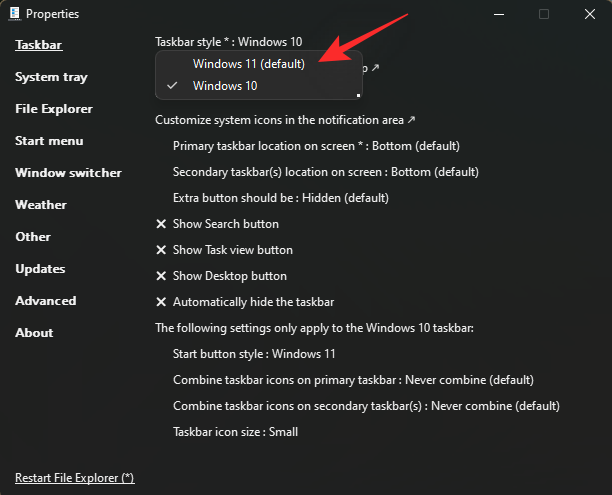
Task: Toggle Show Task view button
Action: pos(224,250)
